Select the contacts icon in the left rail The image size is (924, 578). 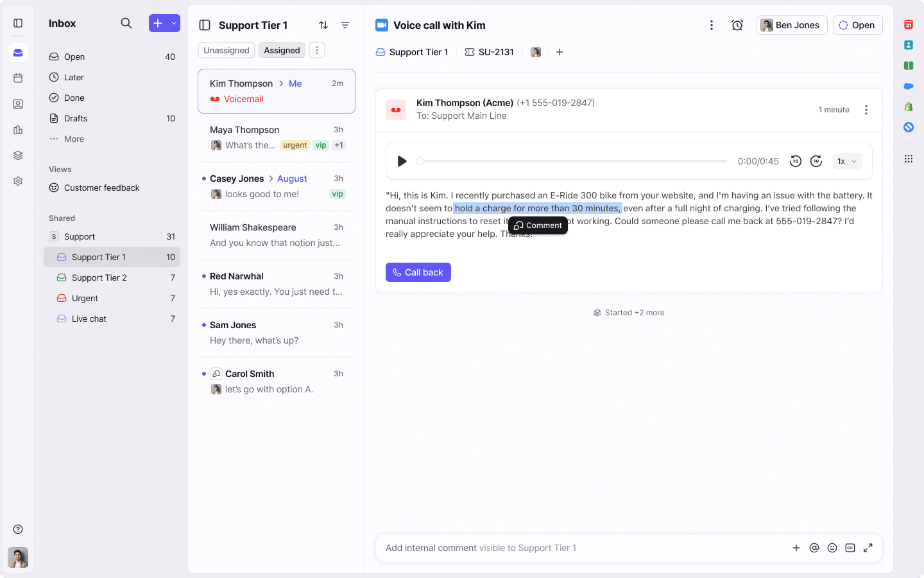[x=17, y=103]
